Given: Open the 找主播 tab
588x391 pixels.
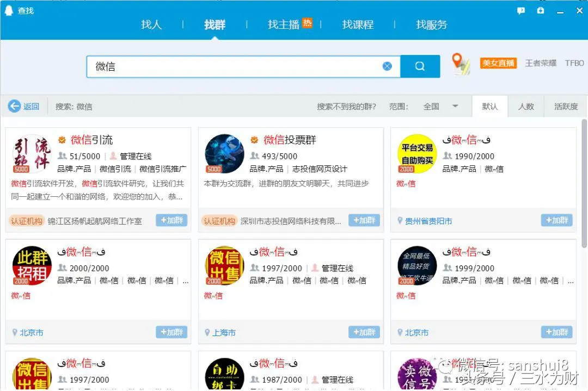Looking at the screenshot, I should pos(284,24).
